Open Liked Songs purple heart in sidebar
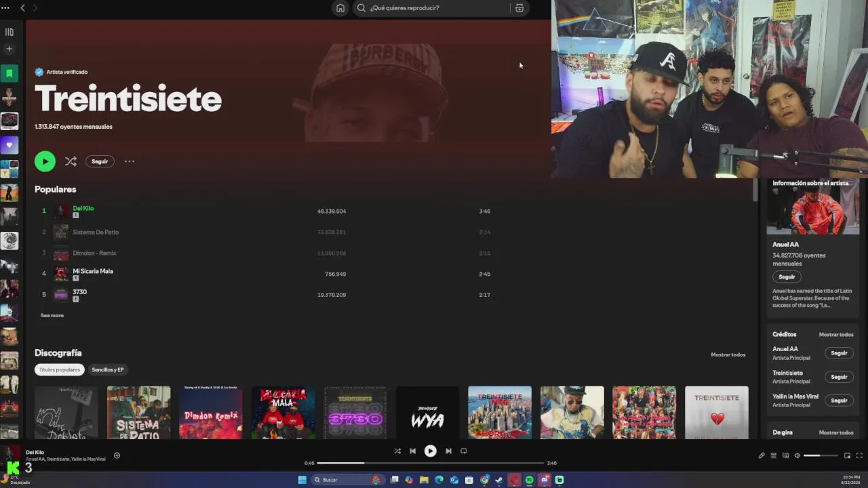Image resolution: width=868 pixels, height=488 pixels. tap(9, 145)
